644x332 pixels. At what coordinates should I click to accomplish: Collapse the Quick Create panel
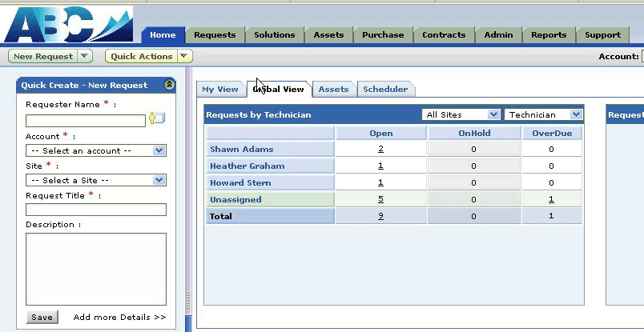click(169, 85)
